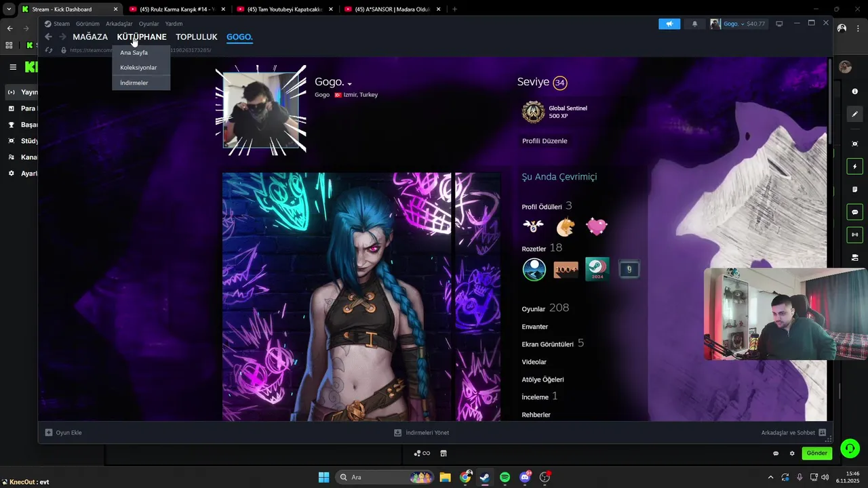Switch to the Tam Youtubeyi Kapatıcak browser tab
Image resolution: width=868 pixels, height=488 pixels.
click(283, 9)
